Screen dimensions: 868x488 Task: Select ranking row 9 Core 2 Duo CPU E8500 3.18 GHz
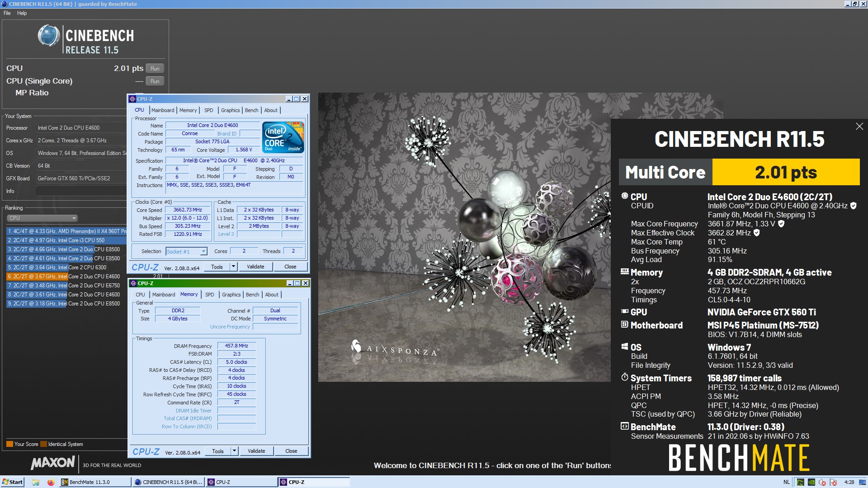tap(66, 304)
